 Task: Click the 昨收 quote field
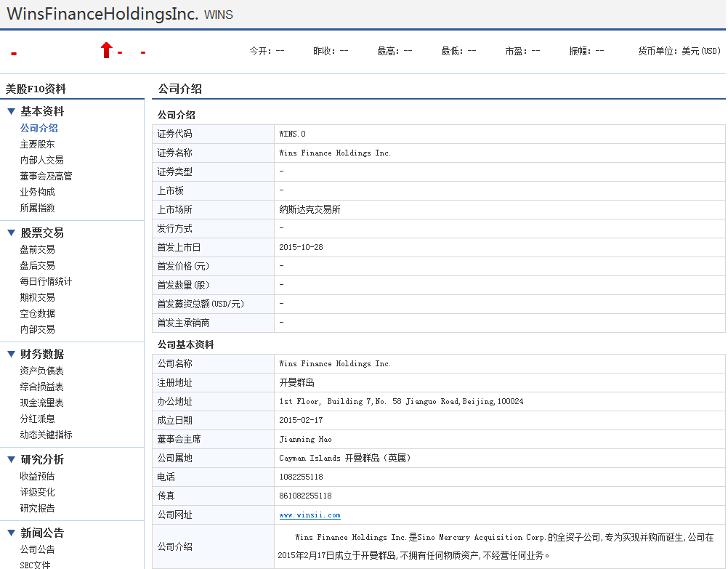pyautogui.click(x=331, y=51)
